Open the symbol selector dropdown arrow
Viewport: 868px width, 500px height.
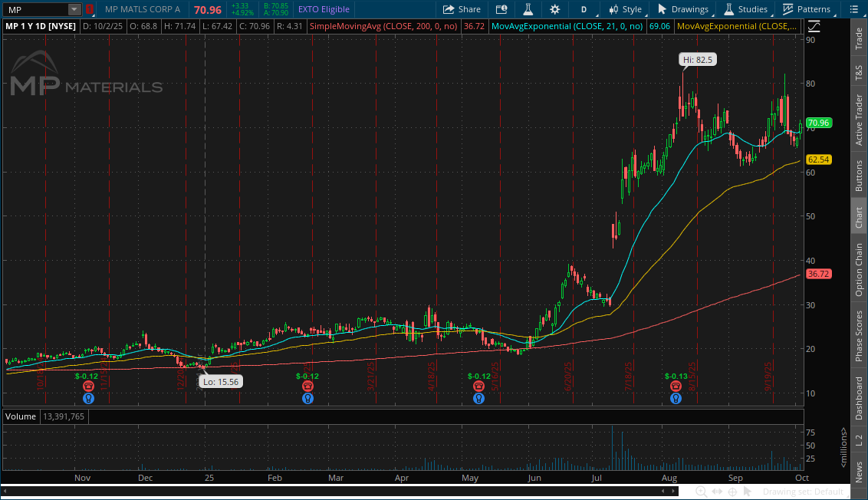coord(74,9)
